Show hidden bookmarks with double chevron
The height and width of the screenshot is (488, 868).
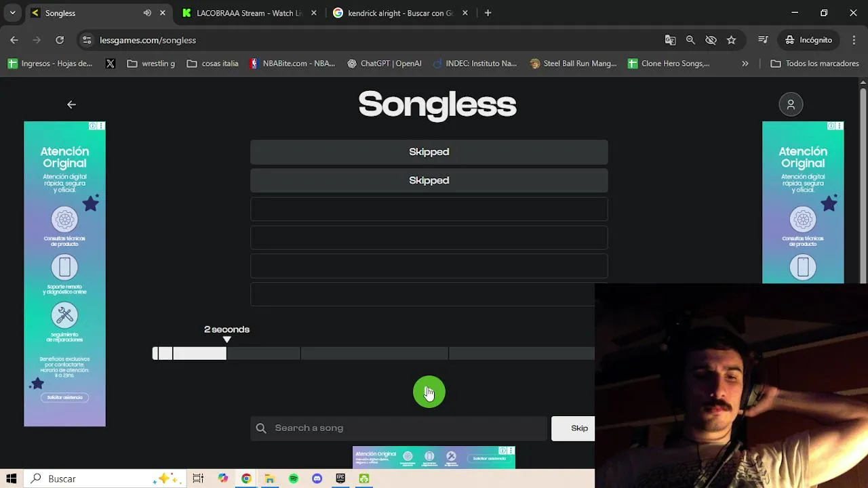tap(745, 64)
